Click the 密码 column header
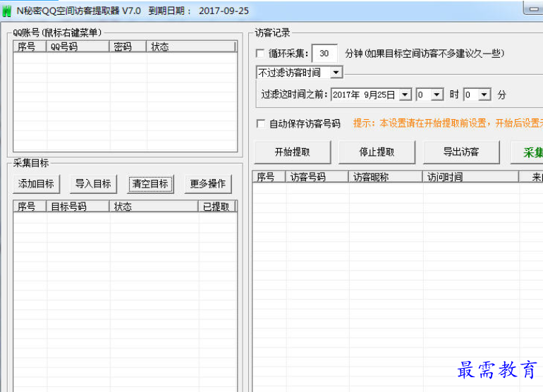This screenshot has height=392, width=543. [x=128, y=47]
